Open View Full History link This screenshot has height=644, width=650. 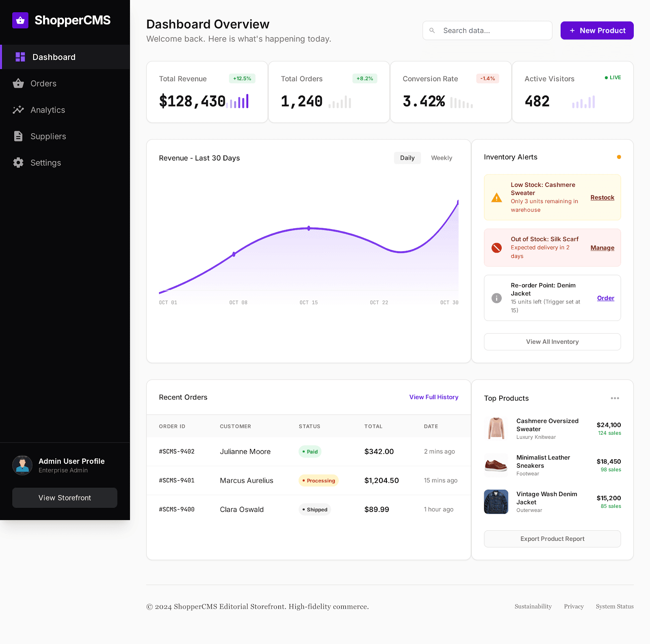pyautogui.click(x=433, y=397)
